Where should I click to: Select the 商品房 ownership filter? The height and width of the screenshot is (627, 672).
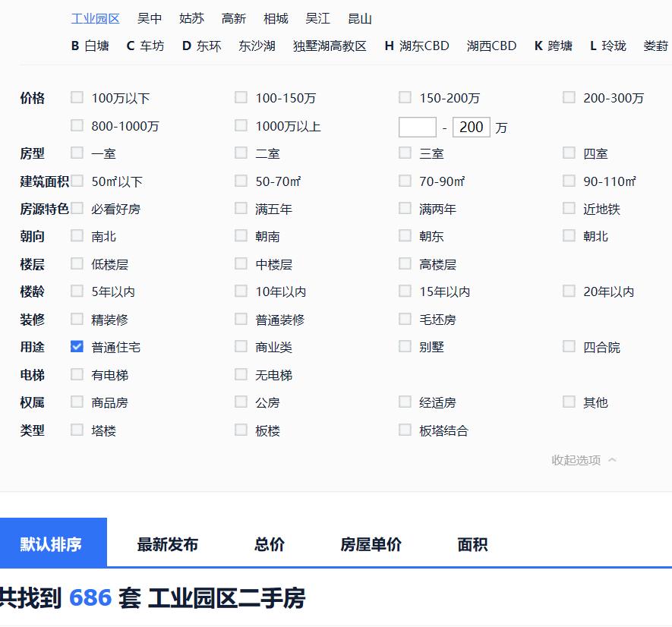(x=77, y=402)
